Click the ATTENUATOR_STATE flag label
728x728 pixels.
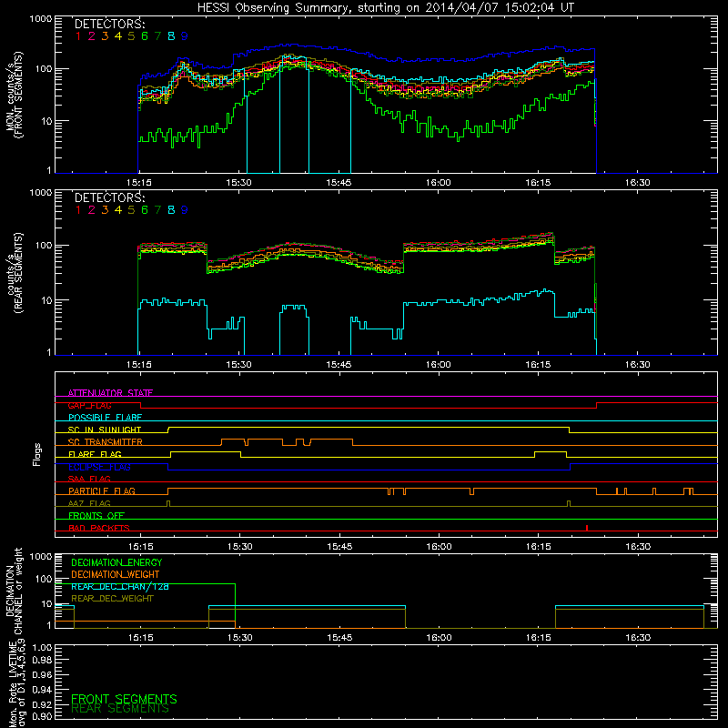(x=110, y=393)
